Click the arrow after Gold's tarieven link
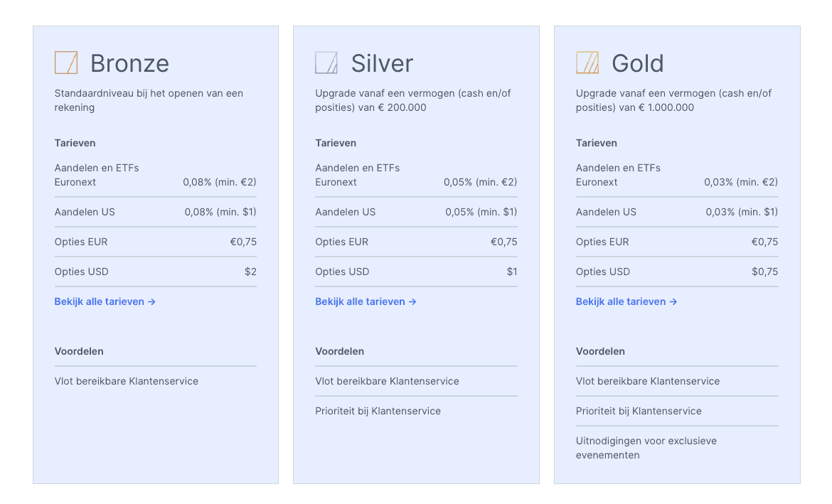 click(673, 301)
